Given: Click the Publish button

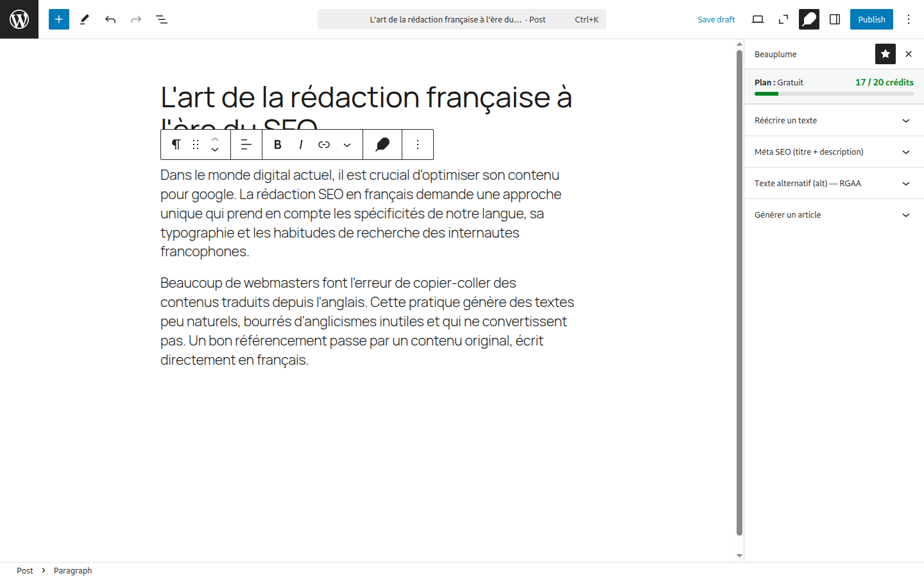Looking at the screenshot, I should click(x=871, y=19).
